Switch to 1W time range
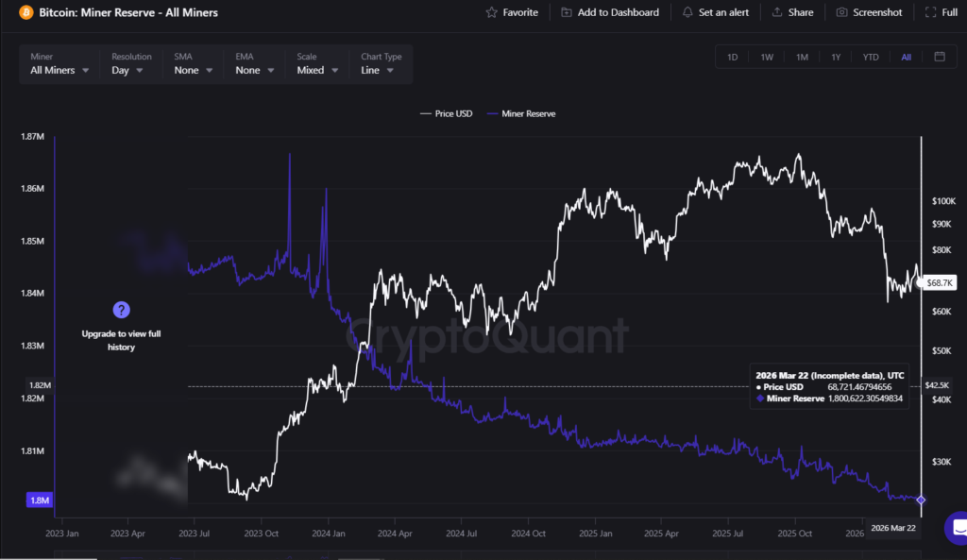967x560 pixels. [767, 58]
